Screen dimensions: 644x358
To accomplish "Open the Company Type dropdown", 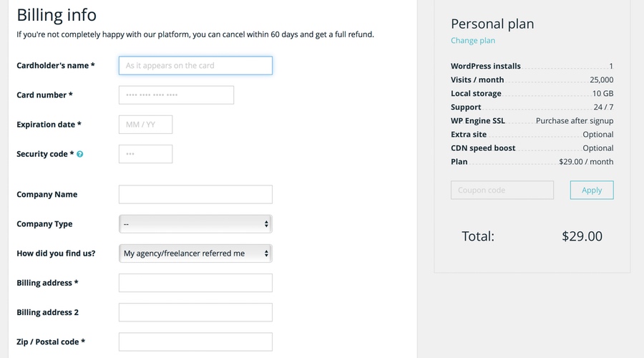I will pos(195,224).
